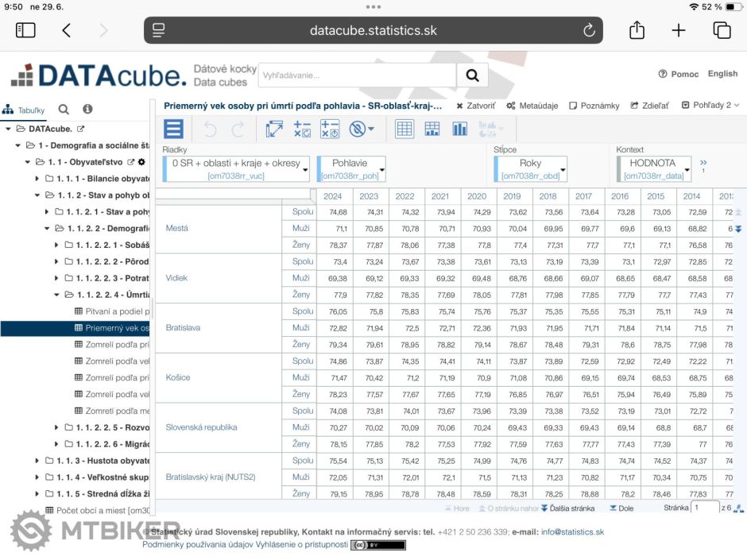The image size is (747, 560).
Task: Open the sidebar info icon tab
Action: click(87, 110)
